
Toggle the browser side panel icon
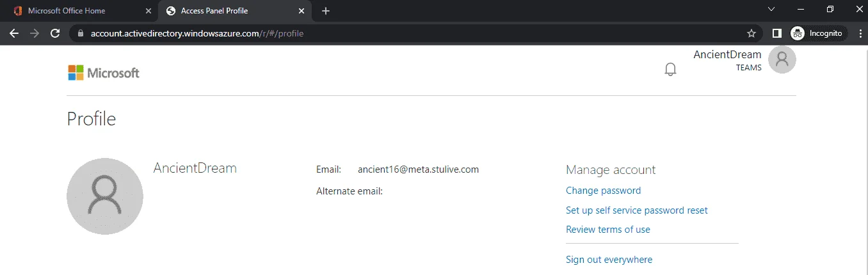coord(777,33)
